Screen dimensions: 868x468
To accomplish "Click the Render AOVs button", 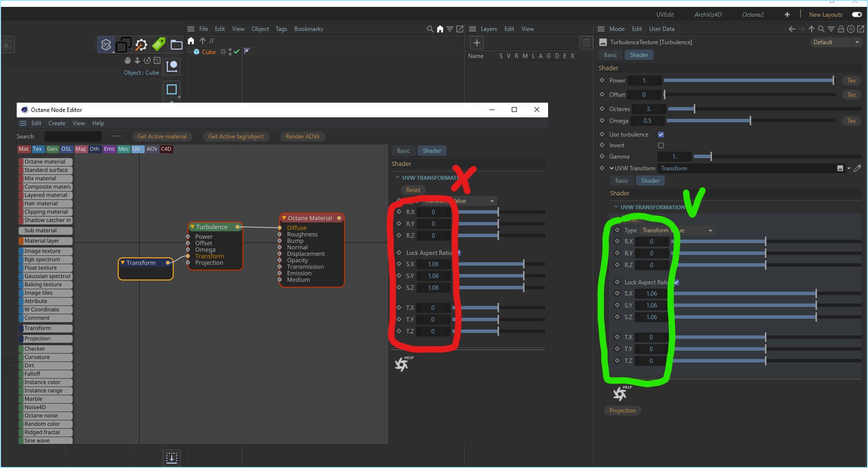I will [302, 137].
